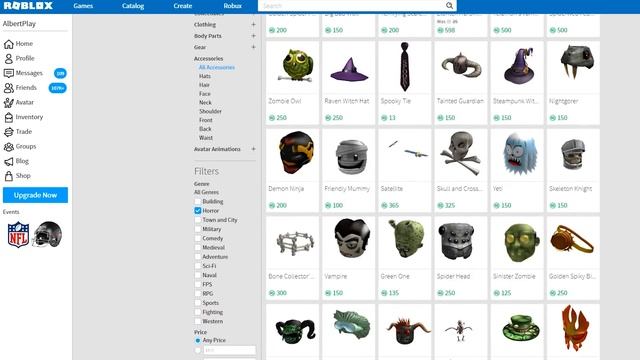Expand the Gear category
The width and height of the screenshot is (640, 360).
(x=253, y=47)
